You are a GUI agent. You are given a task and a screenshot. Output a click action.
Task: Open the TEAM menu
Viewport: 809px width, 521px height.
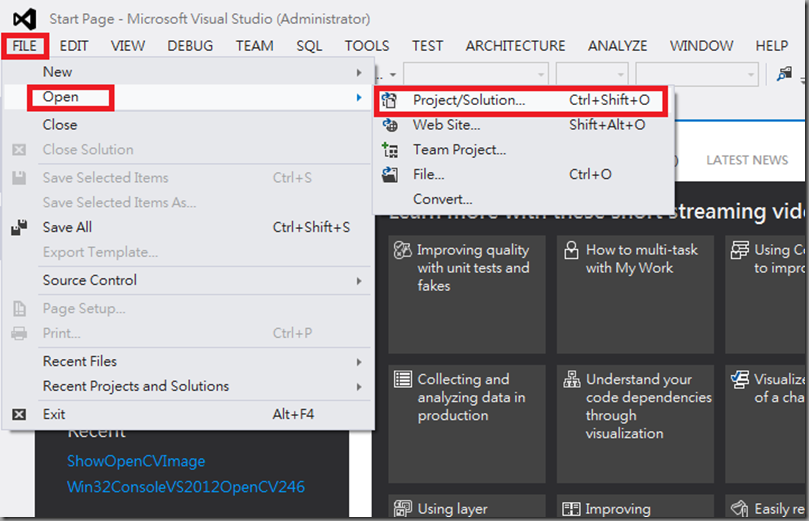point(255,46)
